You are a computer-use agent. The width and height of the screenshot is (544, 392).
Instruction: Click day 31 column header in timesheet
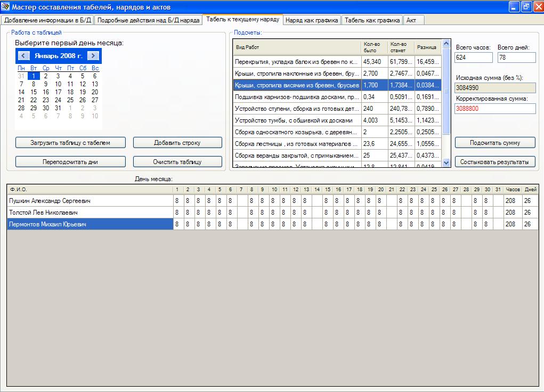tap(498, 190)
